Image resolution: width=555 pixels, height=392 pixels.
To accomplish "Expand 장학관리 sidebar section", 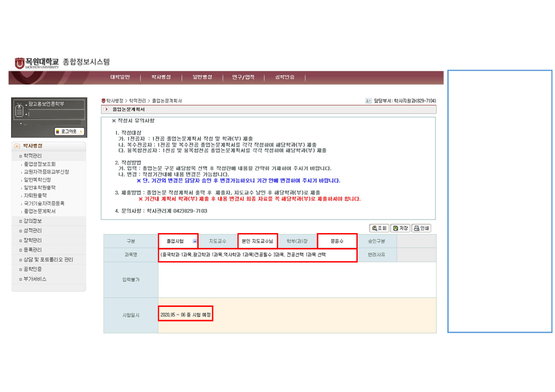I will 33,240.
